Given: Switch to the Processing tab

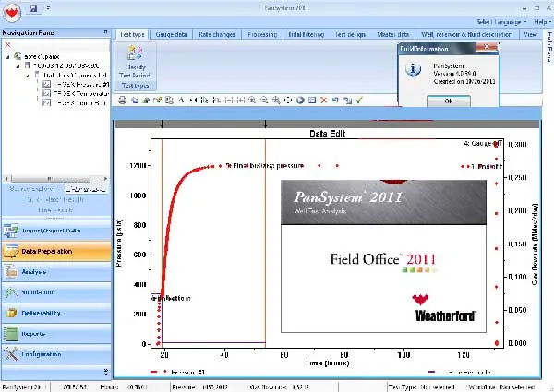Looking at the screenshot, I should (262, 34).
